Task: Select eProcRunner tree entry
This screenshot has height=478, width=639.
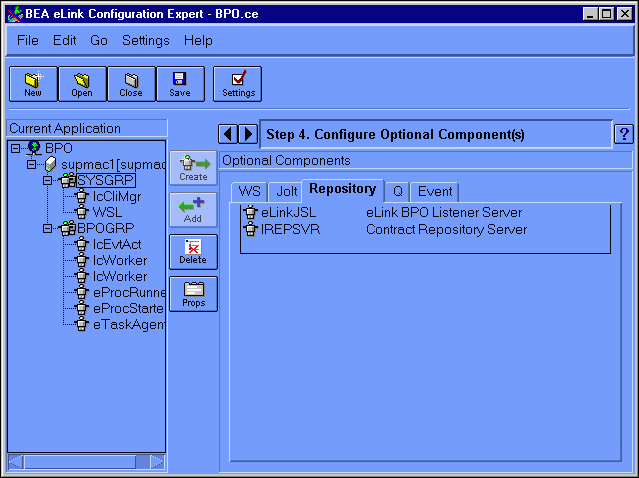Action: pos(129,293)
